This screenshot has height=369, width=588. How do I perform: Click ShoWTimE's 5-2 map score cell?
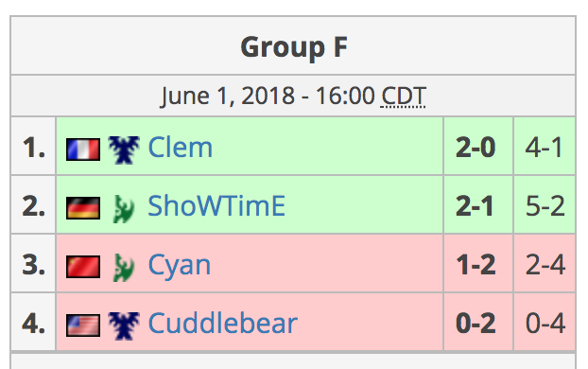tap(545, 204)
